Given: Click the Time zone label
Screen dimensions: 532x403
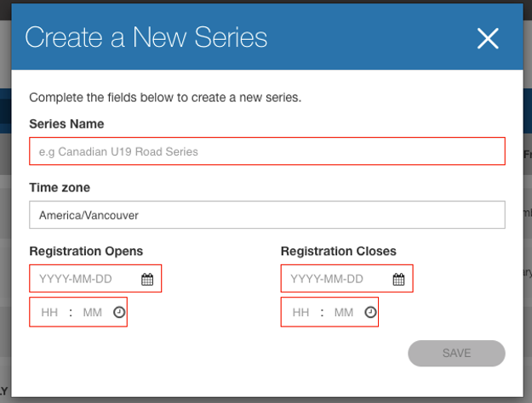Looking at the screenshot, I should tap(60, 187).
